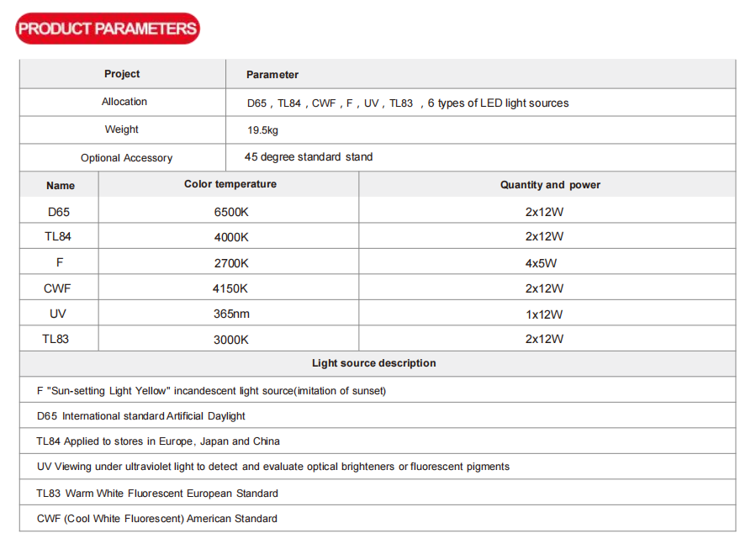Click the 45 degree standard stand text
This screenshot has height=544, width=756.
(309, 157)
